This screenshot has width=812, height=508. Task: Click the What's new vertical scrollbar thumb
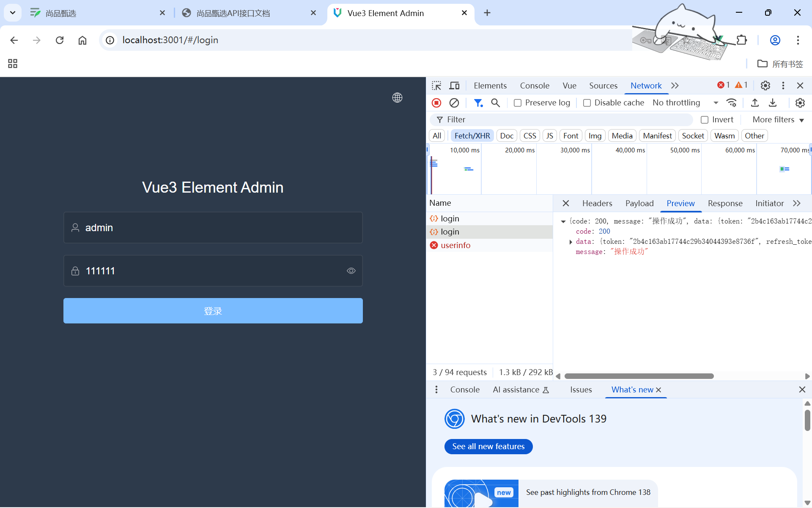tap(807, 420)
